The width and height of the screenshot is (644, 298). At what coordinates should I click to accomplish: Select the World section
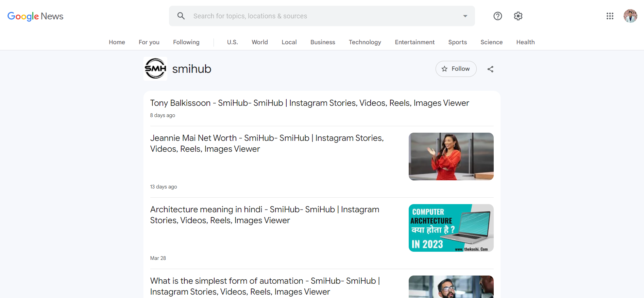point(260,42)
